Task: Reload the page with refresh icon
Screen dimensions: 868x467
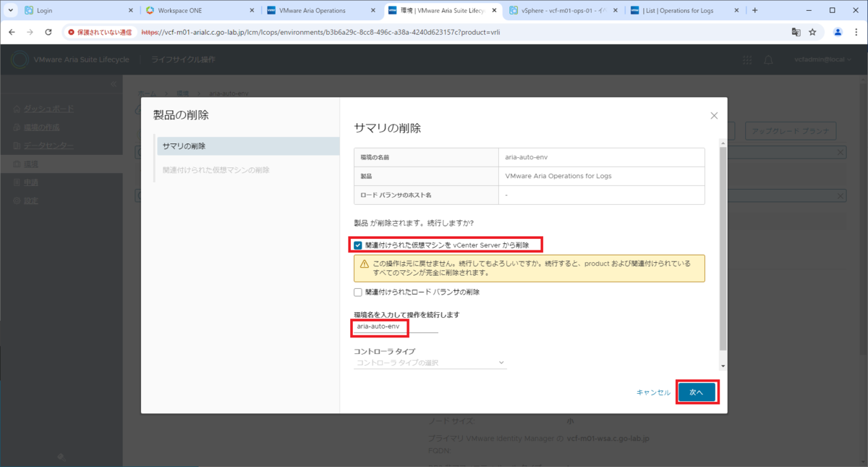Action: (48, 32)
